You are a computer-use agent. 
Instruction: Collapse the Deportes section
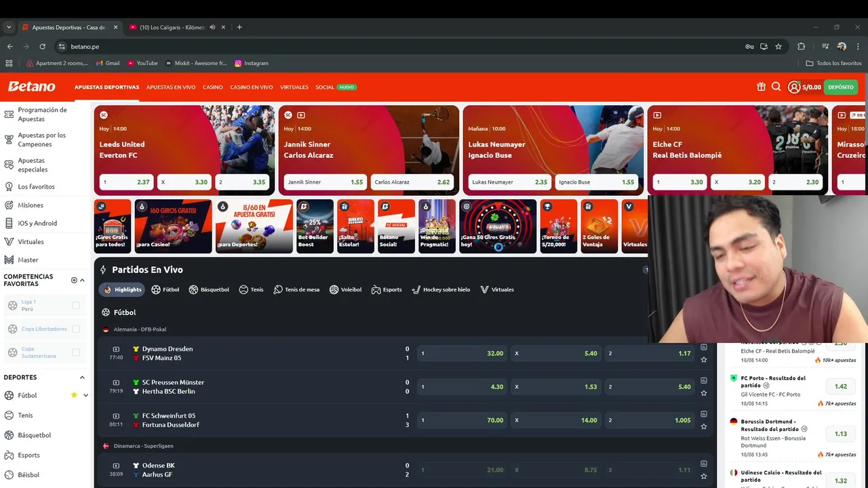[82, 378]
